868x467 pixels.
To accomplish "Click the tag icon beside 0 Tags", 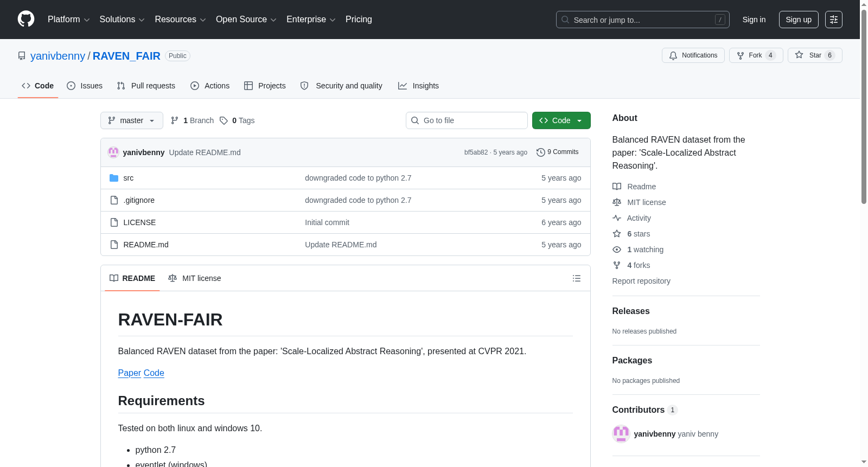I will [224, 120].
